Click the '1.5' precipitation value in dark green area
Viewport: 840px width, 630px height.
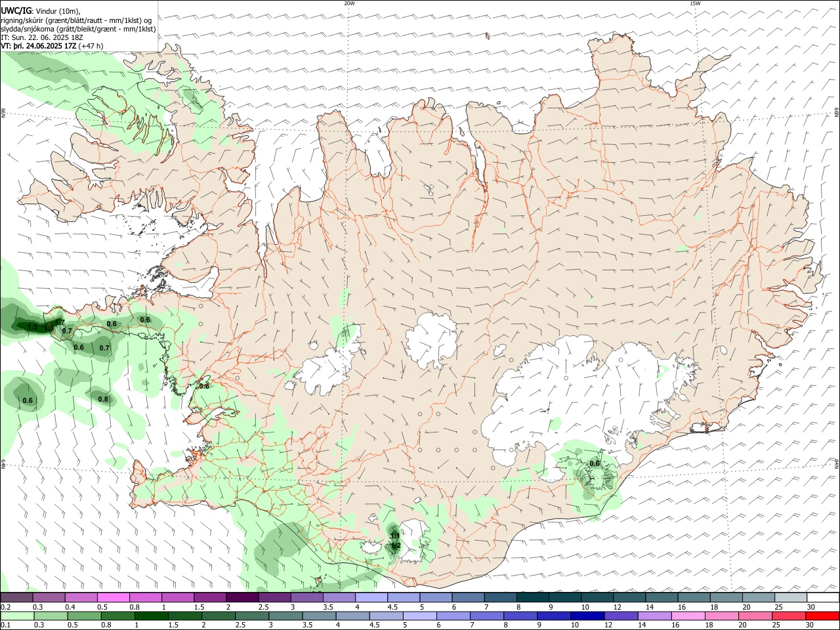(x=33, y=327)
